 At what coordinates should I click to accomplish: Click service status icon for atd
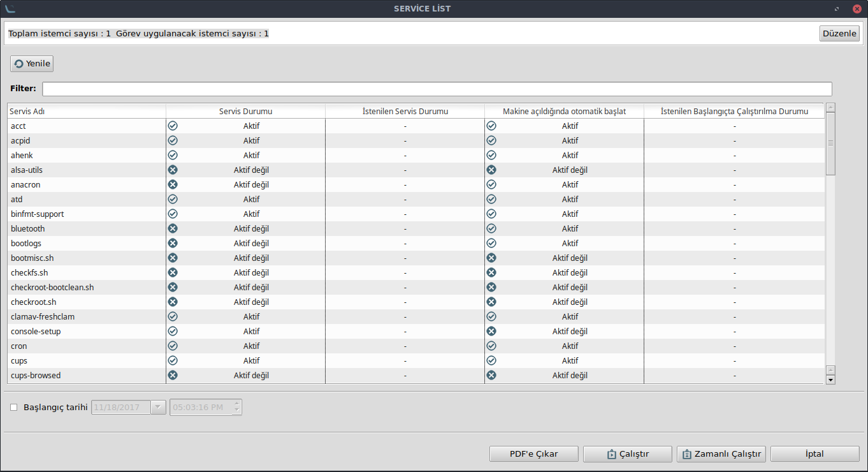(x=173, y=199)
